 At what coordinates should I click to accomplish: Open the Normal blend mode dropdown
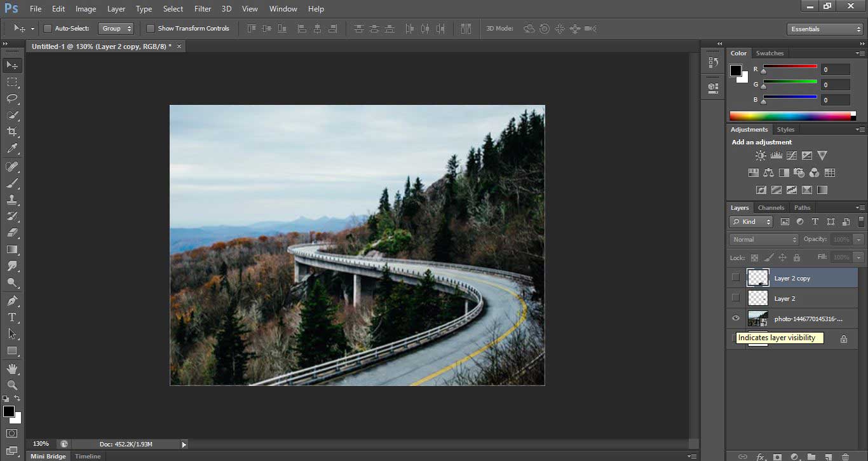click(764, 240)
